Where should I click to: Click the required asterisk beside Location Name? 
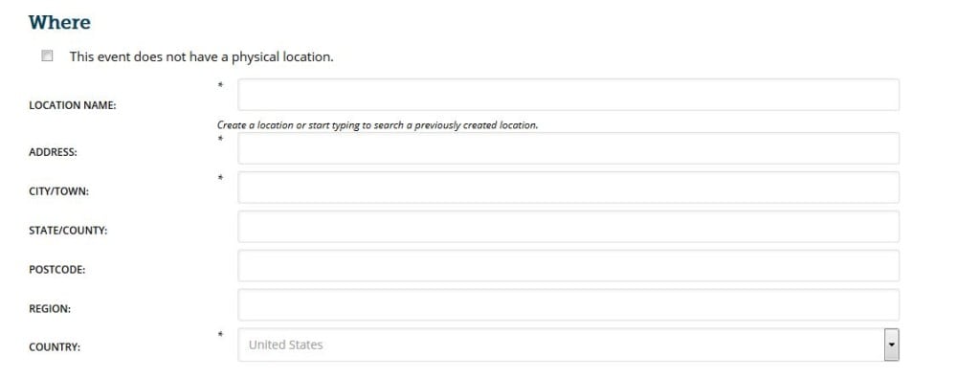pyautogui.click(x=220, y=85)
